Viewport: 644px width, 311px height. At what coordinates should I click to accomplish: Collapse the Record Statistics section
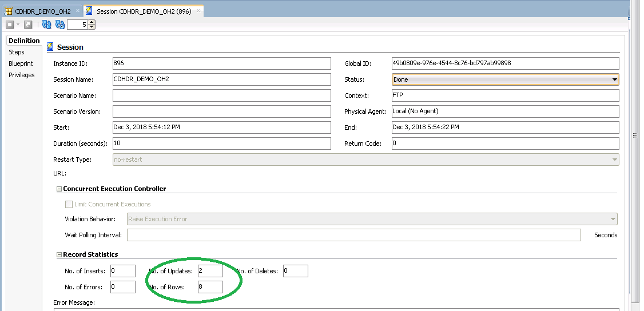click(59, 255)
